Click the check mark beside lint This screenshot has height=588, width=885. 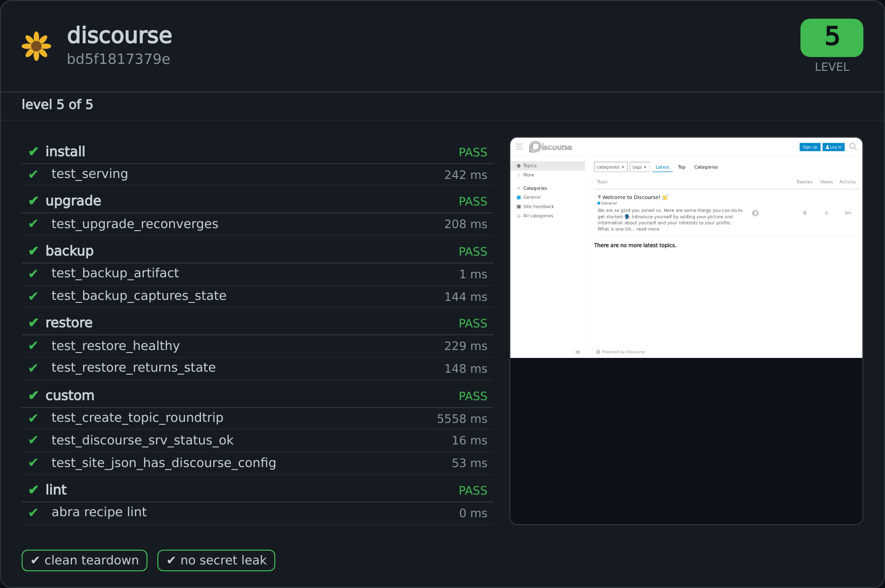(x=33, y=490)
